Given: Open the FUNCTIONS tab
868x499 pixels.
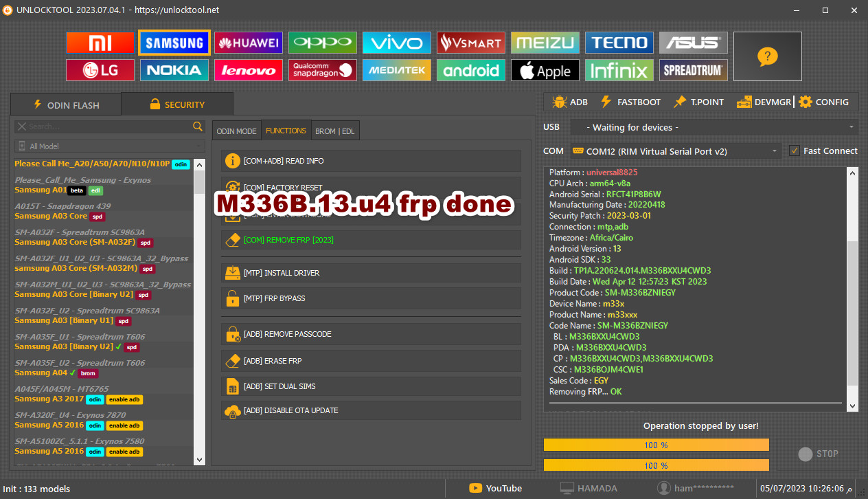Looking at the screenshot, I should click(x=286, y=130).
